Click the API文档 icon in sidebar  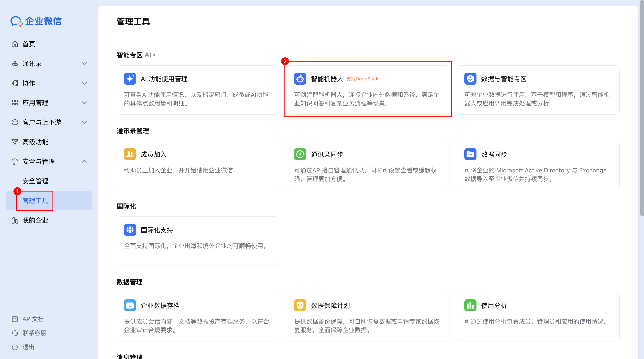pyautogui.click(x=15, y=319)
